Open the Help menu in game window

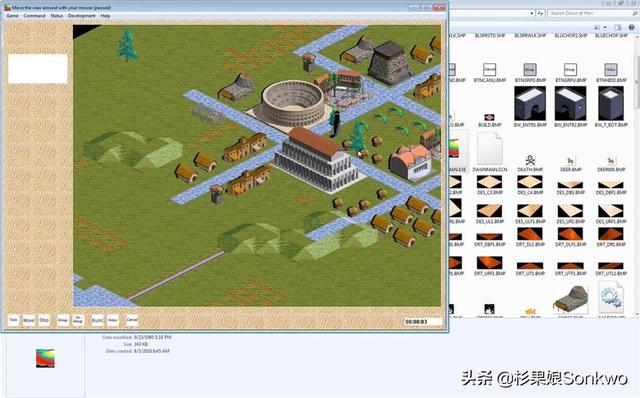coord(105,16)
